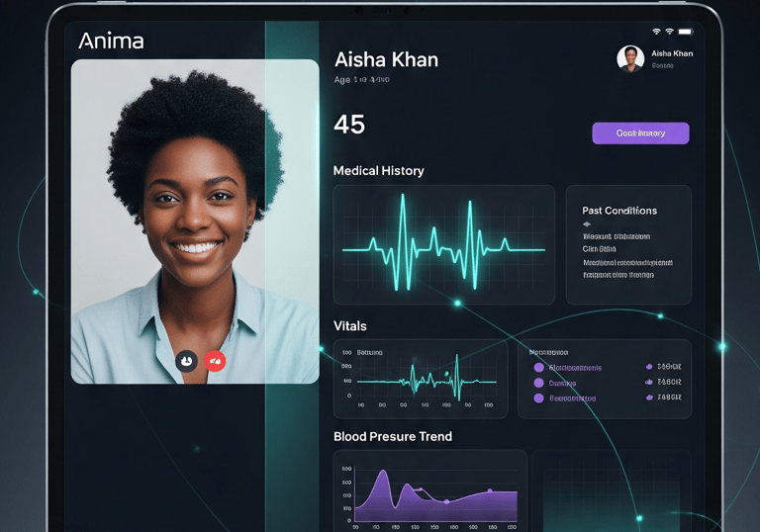760x532 pixels.
Task: Click the Vitals heading
Action: click(350, 326)
